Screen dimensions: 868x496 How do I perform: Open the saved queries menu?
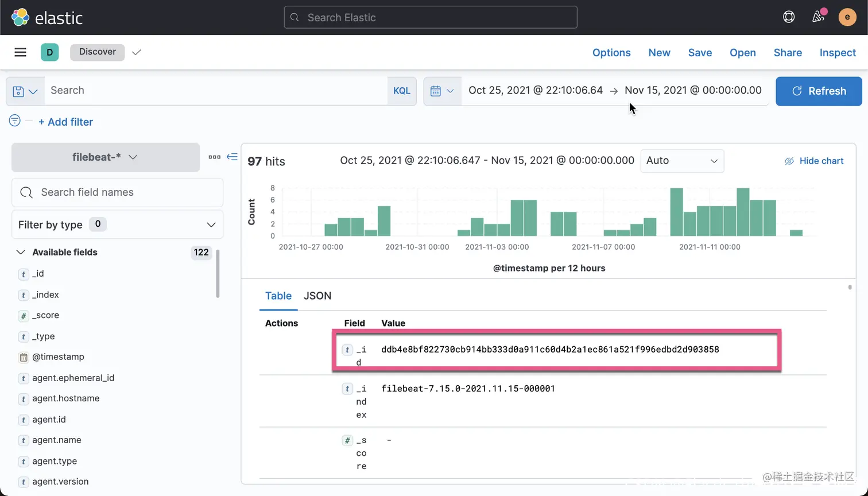tap(25, 91)
